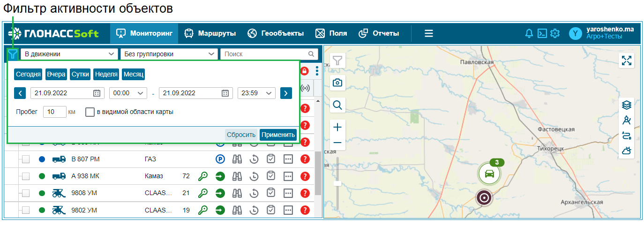Screen dimensions: 644x227
Task: Open the 'Без группировки' grouping dropdown
Action: point(169,54)
